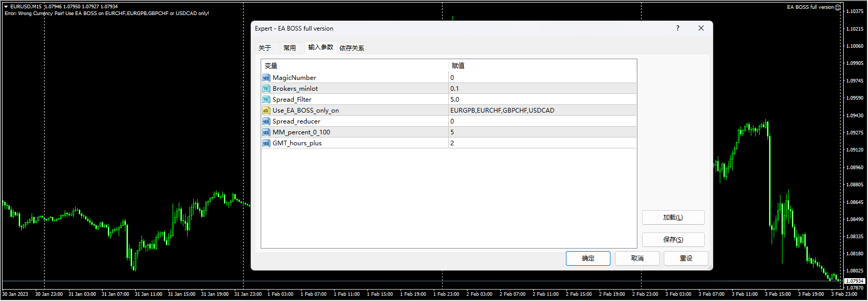Screen dimensions: 868x301
Task: Click the EA BOSS full version chart label
Action: (x=810, y=7)
